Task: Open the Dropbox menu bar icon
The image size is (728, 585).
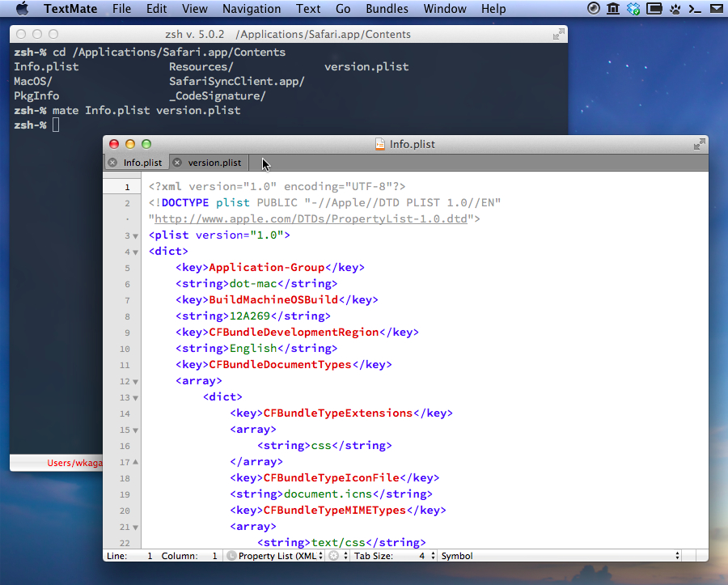Action: point(633,8)
